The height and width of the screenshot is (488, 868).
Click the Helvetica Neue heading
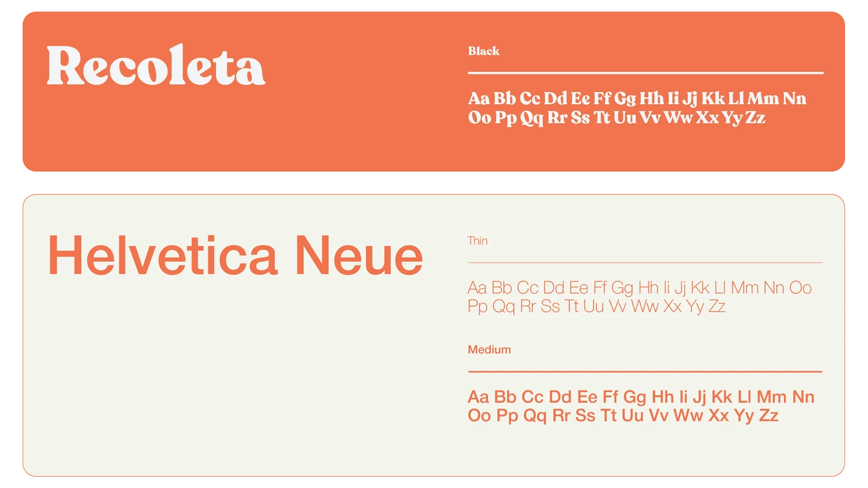[235, 256]
